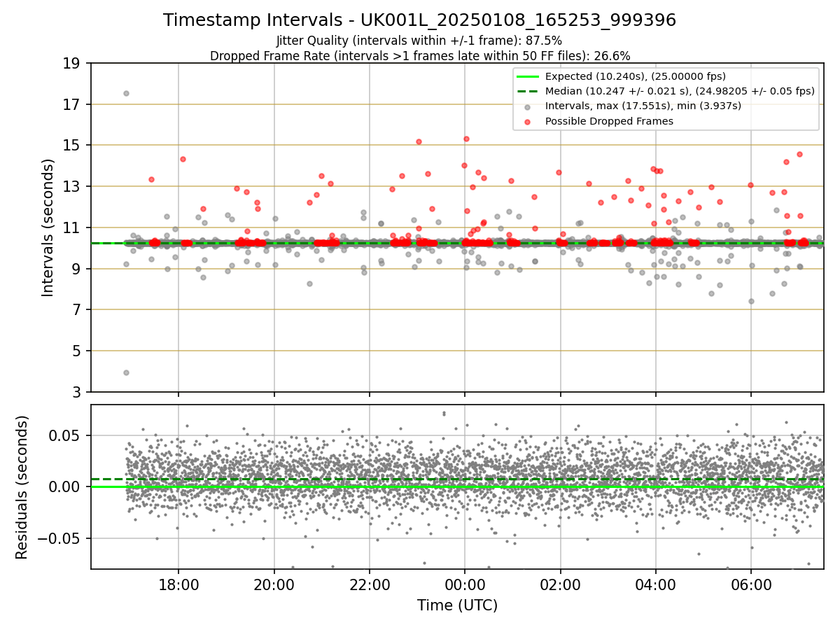Click the '20:00' x-axis tick label
The image size is (840, 630).
[x=274, y=584]
